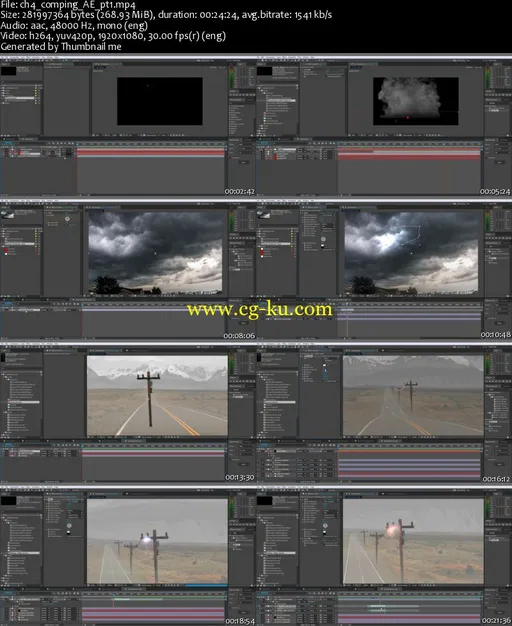Screen dimensions: 512x626
Task: Click the Audio aac 48000 Hz line
Action: (x=74, y=26)
